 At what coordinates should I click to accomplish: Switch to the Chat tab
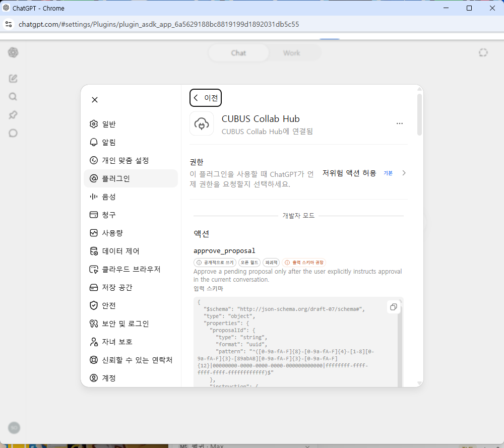(x=238, y=53)
